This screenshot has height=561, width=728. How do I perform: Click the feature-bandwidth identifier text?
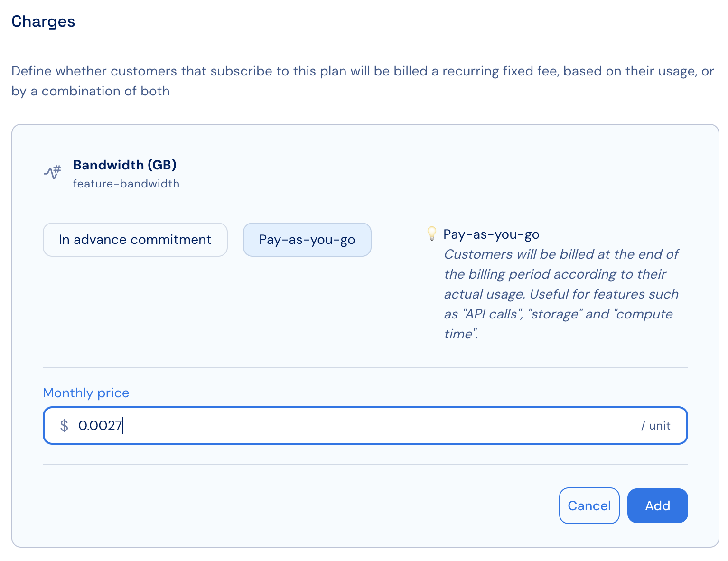click(x=126, y=184)
